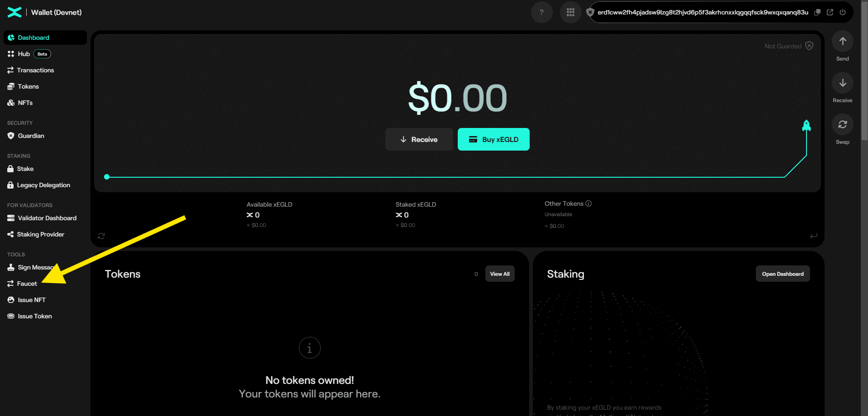
Task: Open the help question mark button
Action: [x=541, y=12]
